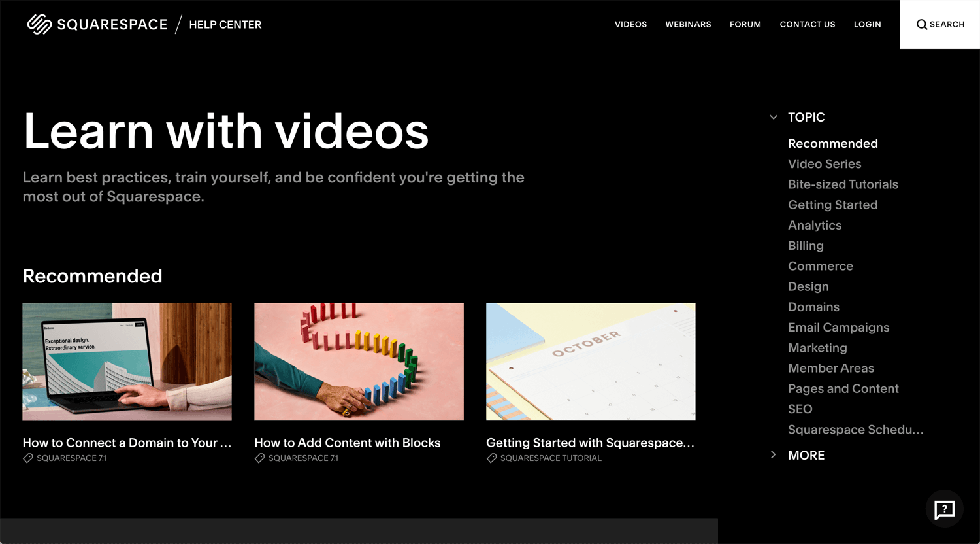This screenshot has width=980, height=544.
Task: Click the Help Center header link
Action: point(225,25)
